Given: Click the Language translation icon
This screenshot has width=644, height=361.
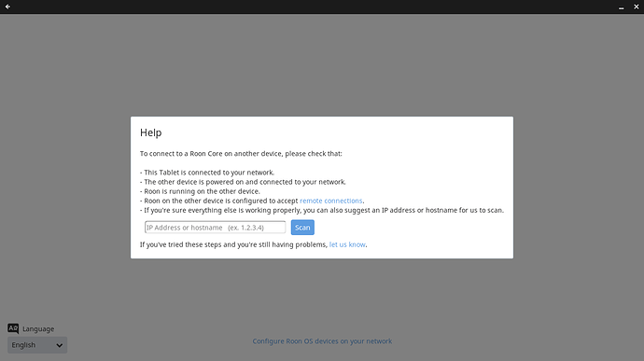Looking at the screenshot, I should tap(13, 328).
